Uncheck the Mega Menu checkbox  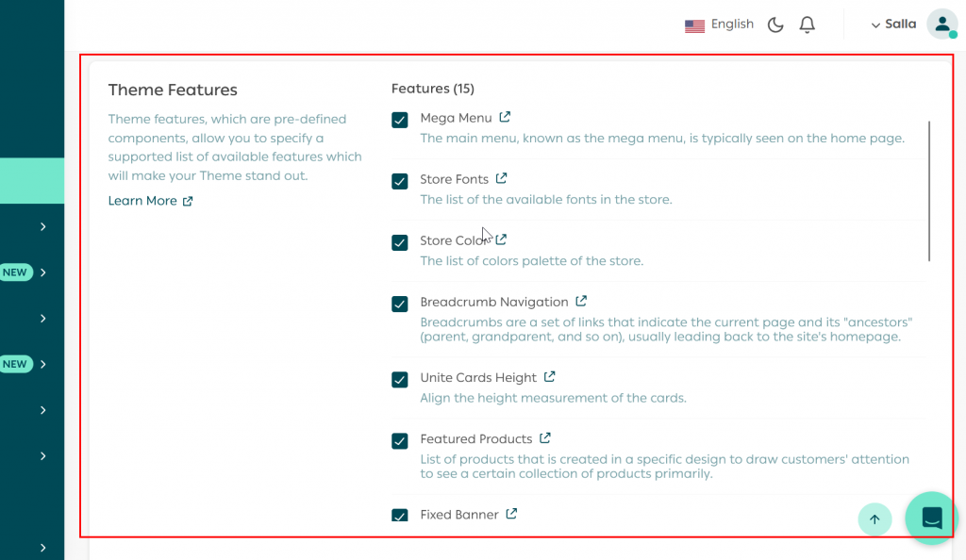point(400,120)
